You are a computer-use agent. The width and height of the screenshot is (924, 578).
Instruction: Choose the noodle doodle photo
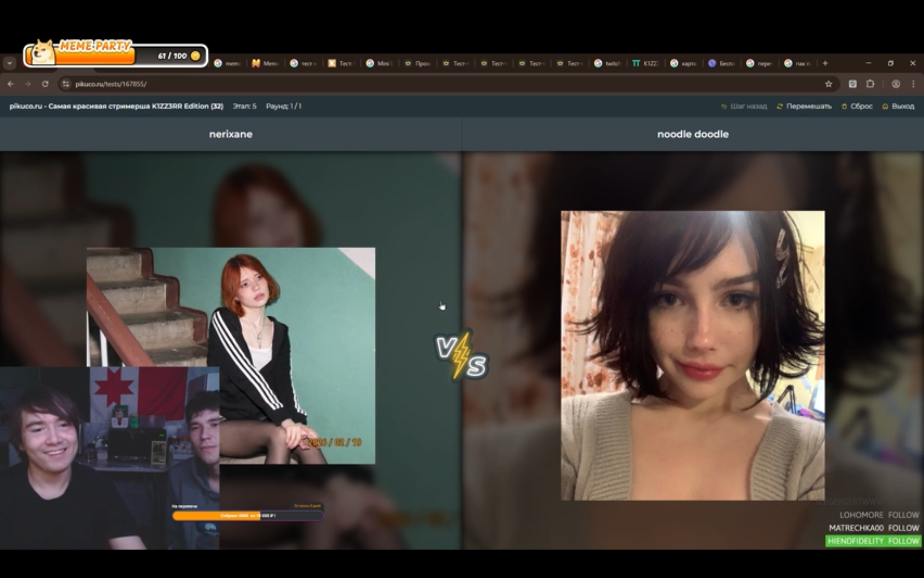(x=693, y=355)
